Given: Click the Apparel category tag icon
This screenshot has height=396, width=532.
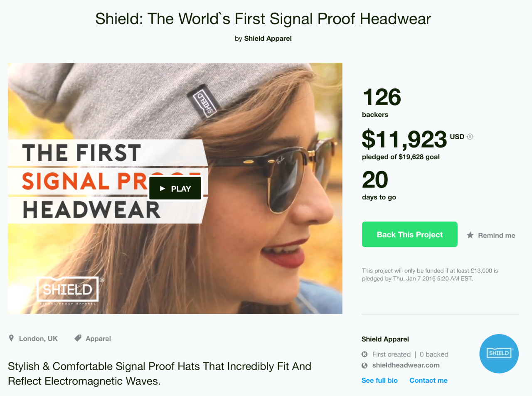Looking at the screenshot, I should point(78,338).
